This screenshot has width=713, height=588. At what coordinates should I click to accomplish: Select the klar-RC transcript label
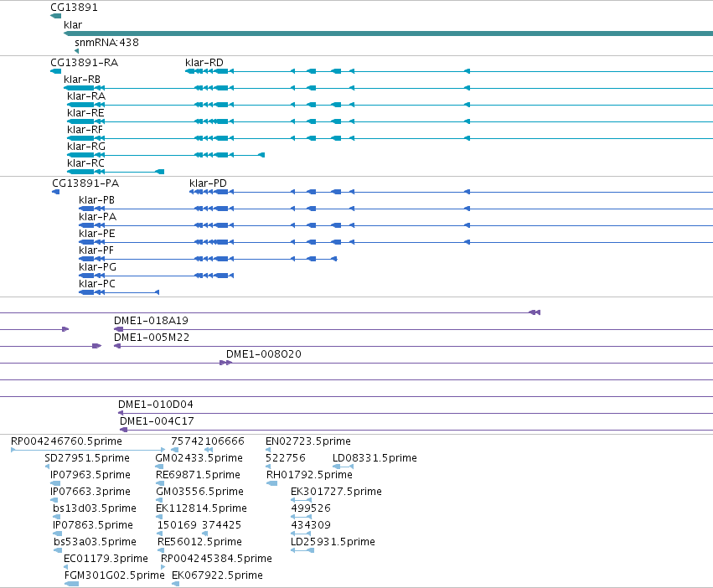click(85, 163)
